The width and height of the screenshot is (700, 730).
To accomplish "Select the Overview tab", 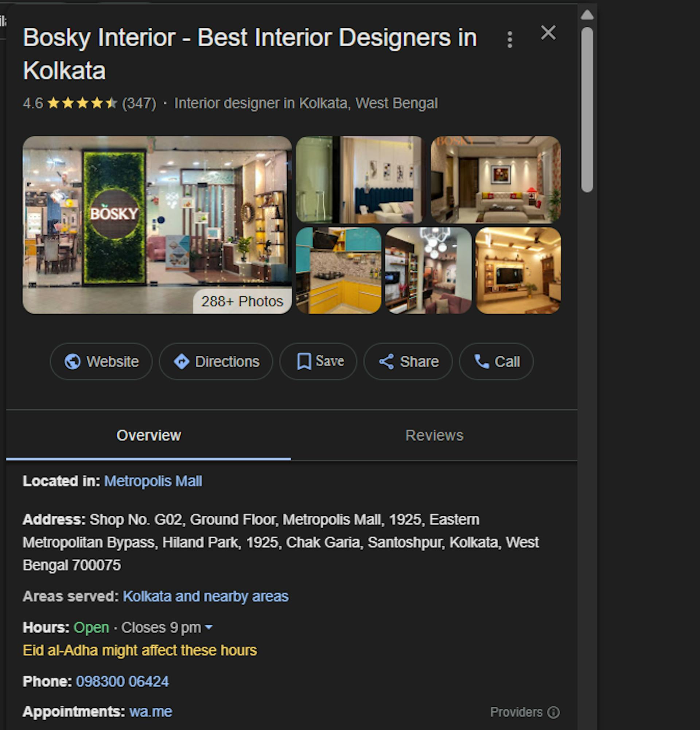I will click(x=149, y=436).
